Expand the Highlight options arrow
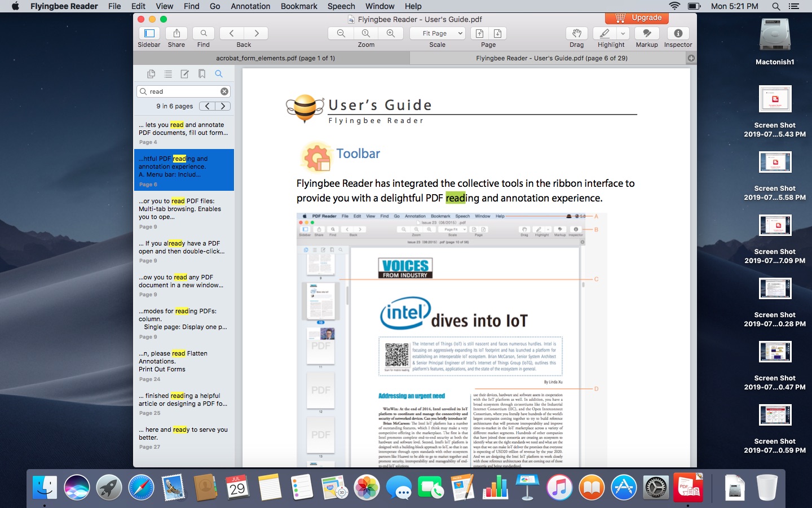The image size is (812, 508). (x=623, y=33)
